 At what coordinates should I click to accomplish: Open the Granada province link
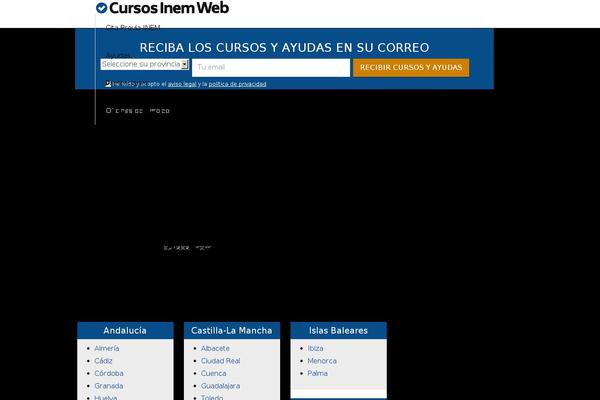109,386
